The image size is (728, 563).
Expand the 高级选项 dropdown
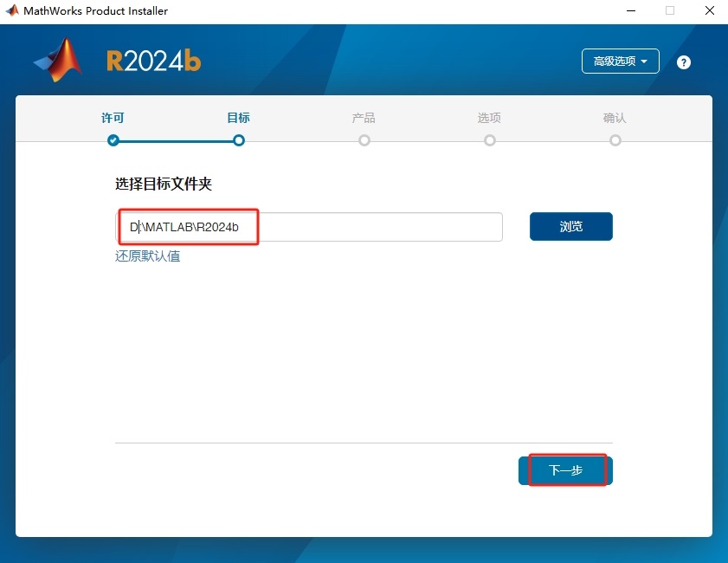pyautogui.click(x=621, y=61)
